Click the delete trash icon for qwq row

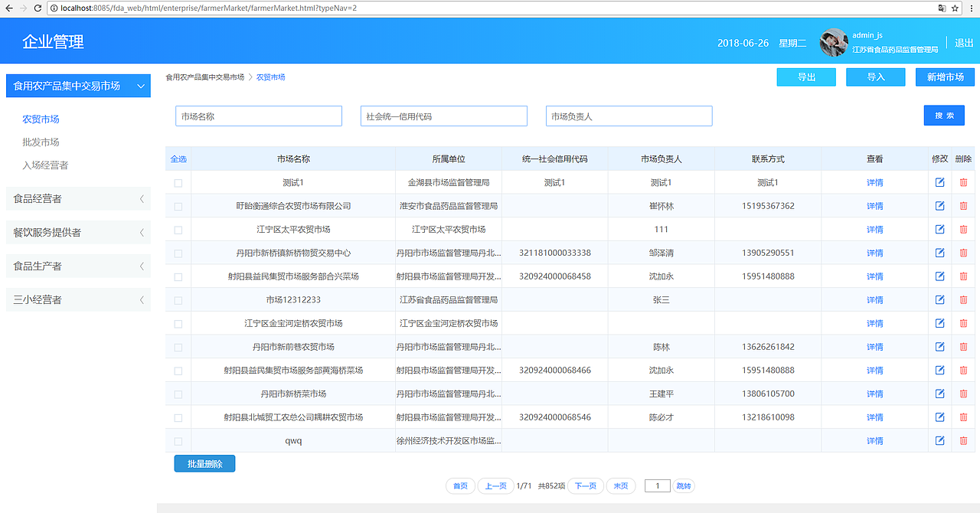point(963,440)
